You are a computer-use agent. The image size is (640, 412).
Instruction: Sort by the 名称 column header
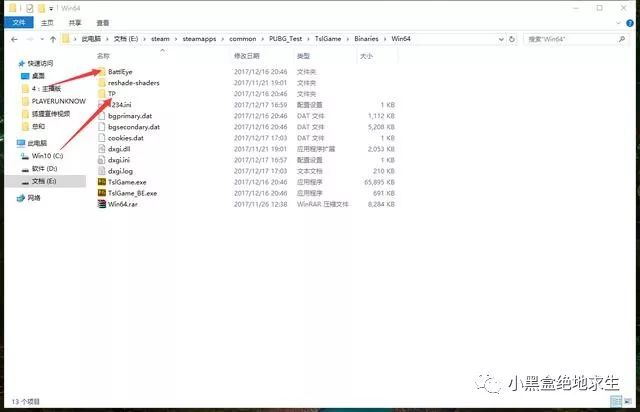coord(103,56)
